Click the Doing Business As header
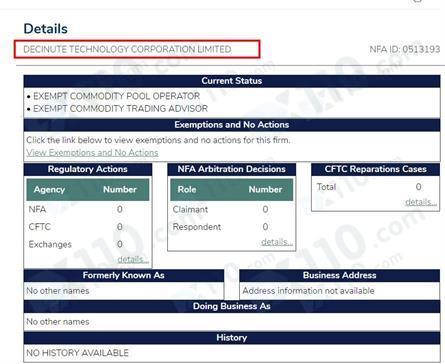Viewport: 445px width, 364px height. [x=232, y=306]
